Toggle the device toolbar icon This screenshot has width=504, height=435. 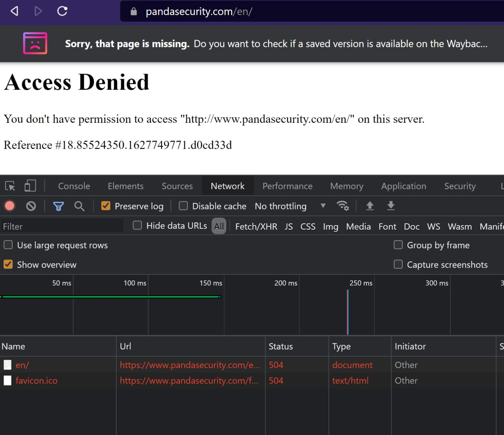(x=30, y=186)
